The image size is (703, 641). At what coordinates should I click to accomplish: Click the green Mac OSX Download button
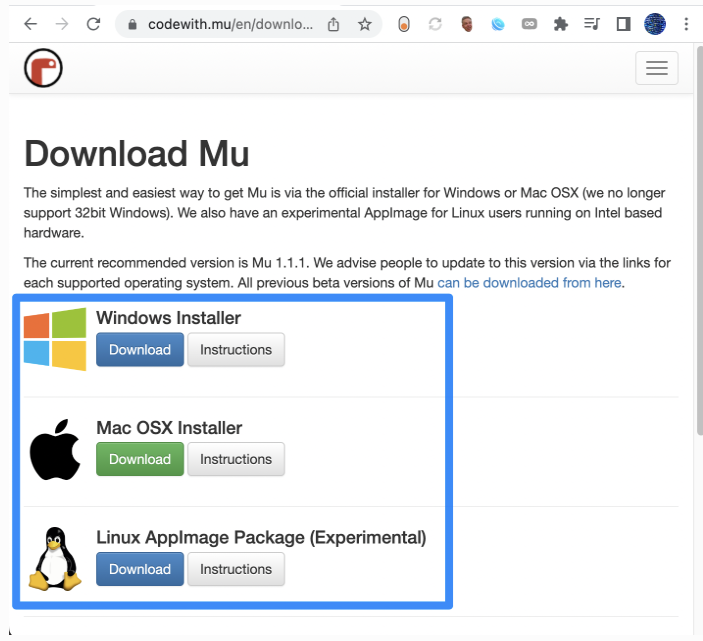click(x=140, y=459)
